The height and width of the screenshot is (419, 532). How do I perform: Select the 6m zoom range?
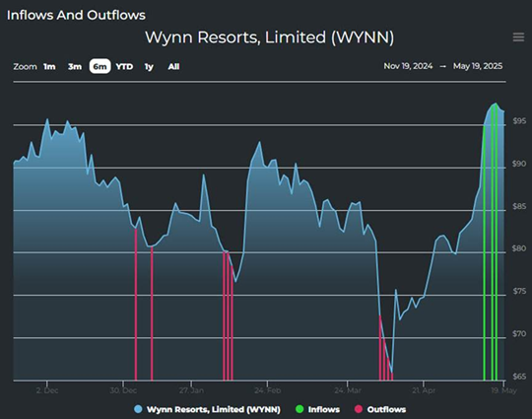click(x=100, y=66)
